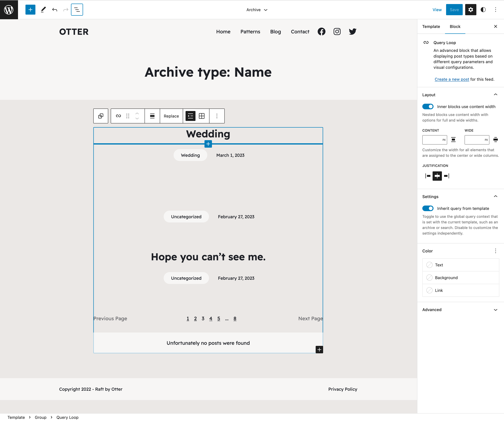The image size is (504, 421).
Task: Open block options via three-dot icon
Action: pyautogui.click(x=217, y=116)
